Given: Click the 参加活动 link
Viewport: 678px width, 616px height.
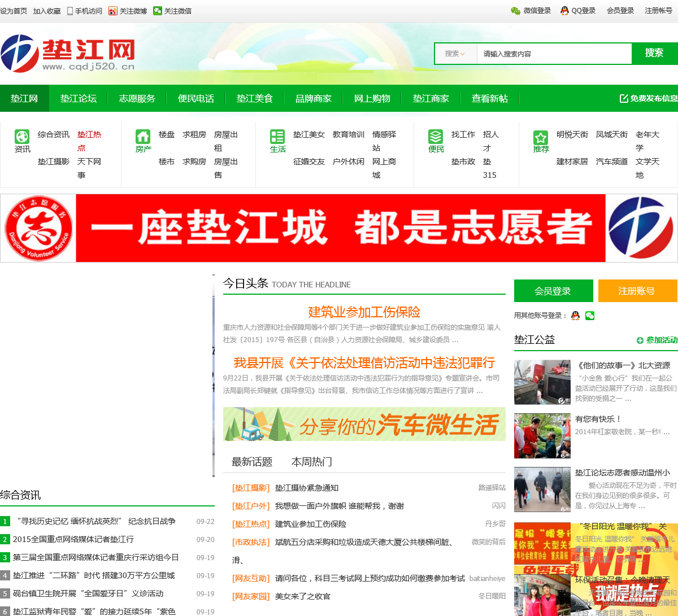Looking at the screenshot, I should tap(662, 340).
